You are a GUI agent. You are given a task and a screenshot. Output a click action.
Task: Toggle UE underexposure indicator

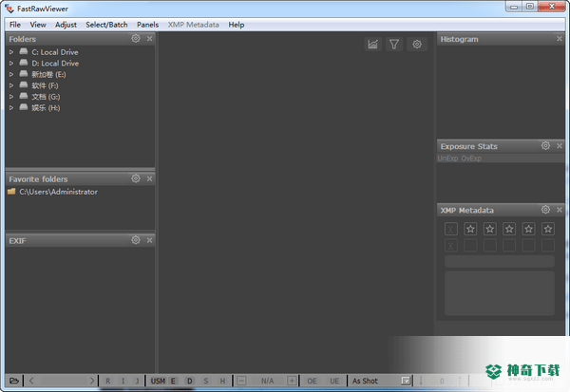tap(334, 381)
